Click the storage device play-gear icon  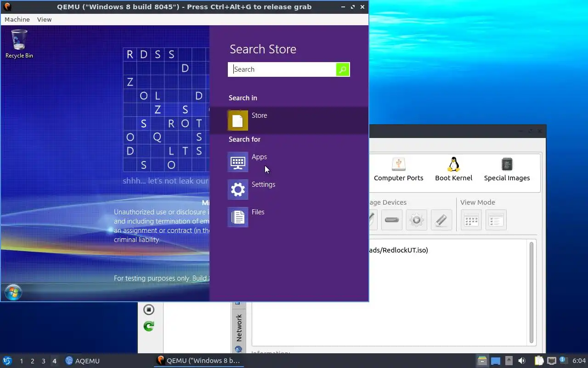tap(417, 220)
